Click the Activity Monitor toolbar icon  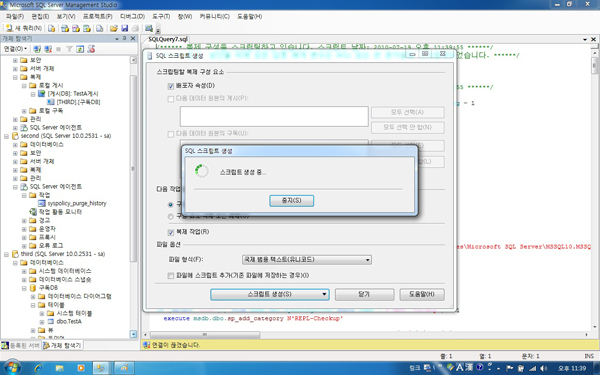149,28
